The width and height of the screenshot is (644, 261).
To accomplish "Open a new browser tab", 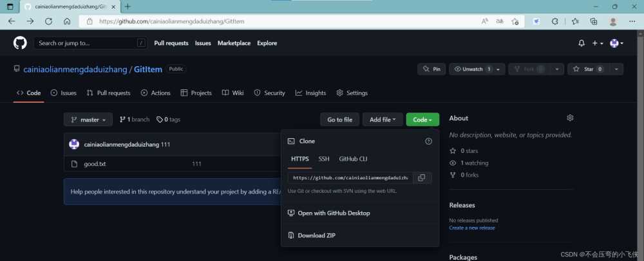I will (128, 6).
